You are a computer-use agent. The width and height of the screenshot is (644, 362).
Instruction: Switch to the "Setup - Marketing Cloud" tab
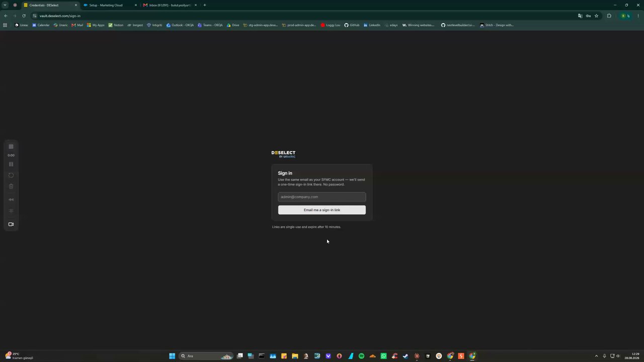pyautogui.click(x=110, y=5)
